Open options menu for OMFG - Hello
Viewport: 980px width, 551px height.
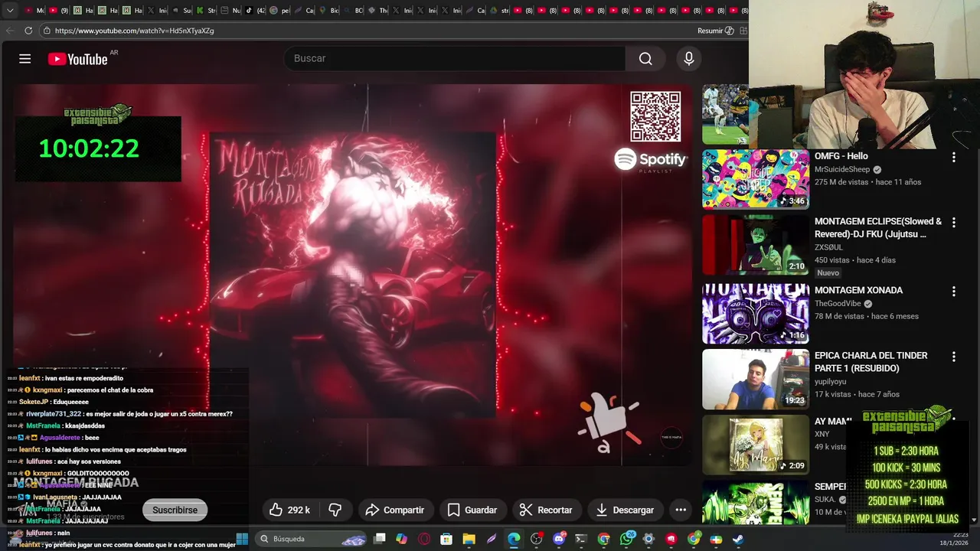point(953,157)
